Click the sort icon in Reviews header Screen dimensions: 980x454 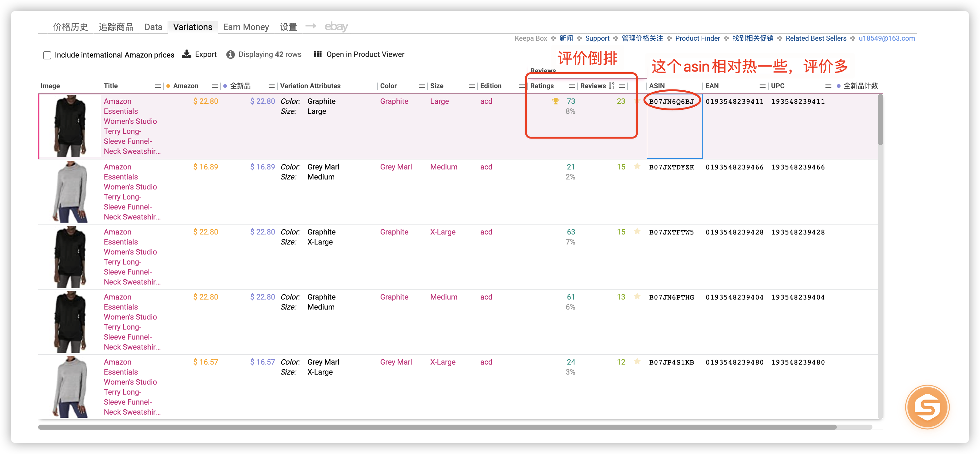(611, 86)
